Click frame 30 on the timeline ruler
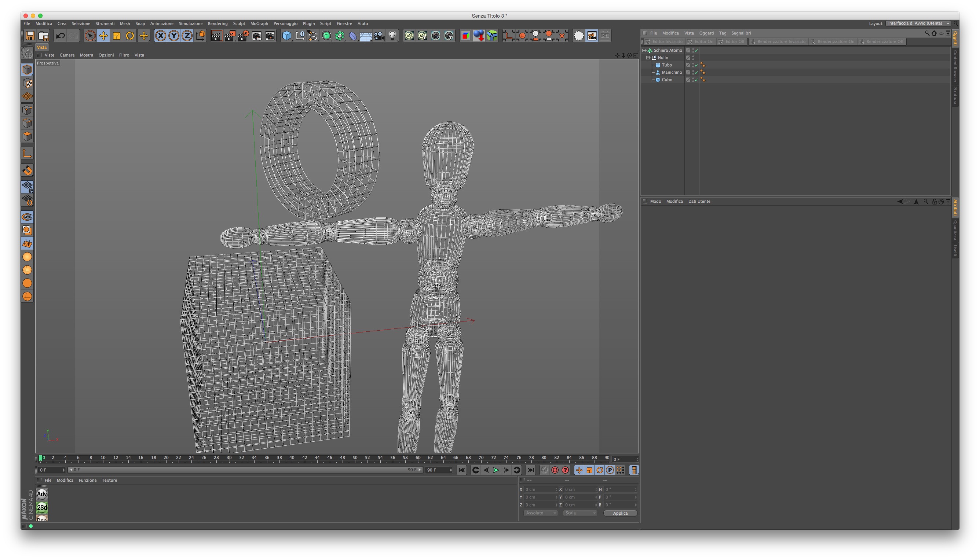The image size is (980, 559). coord(229,458)
